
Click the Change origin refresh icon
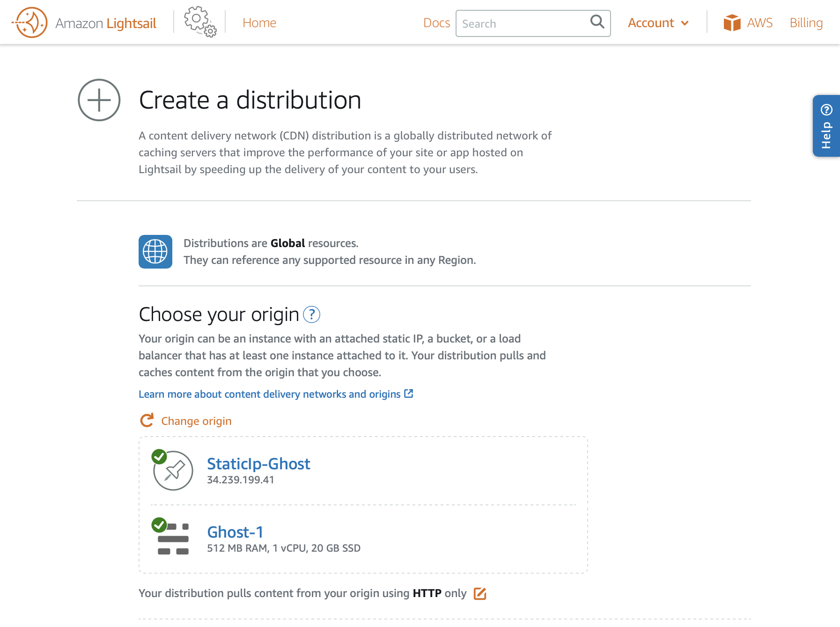tap(147, 420)
